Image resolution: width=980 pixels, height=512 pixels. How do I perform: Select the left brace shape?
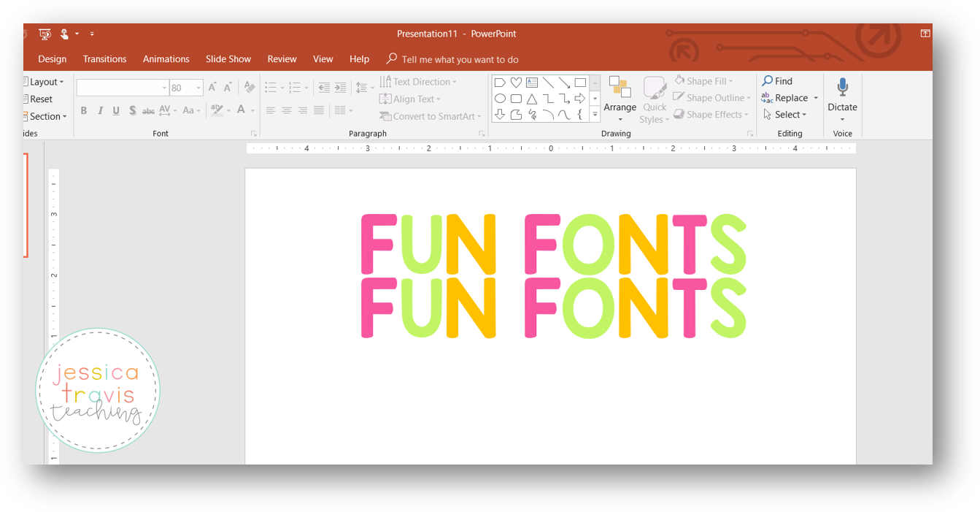click(580, 115)
